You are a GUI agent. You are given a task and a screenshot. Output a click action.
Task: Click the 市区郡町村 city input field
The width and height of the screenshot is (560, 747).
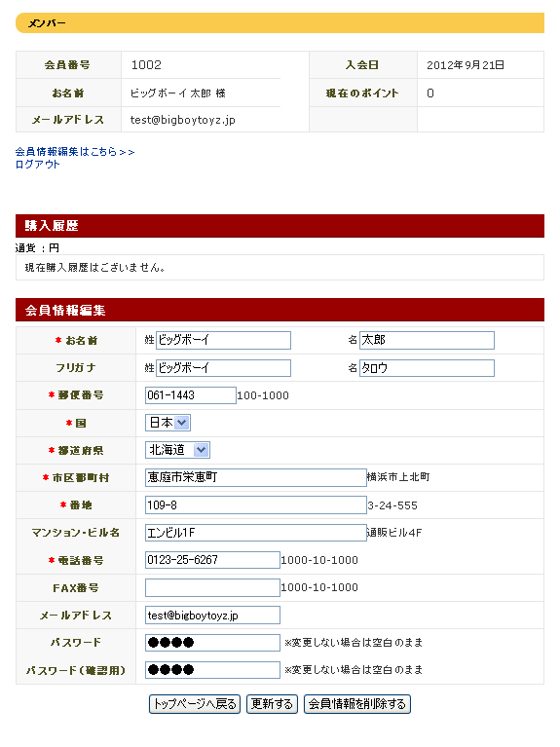(256, 477)
